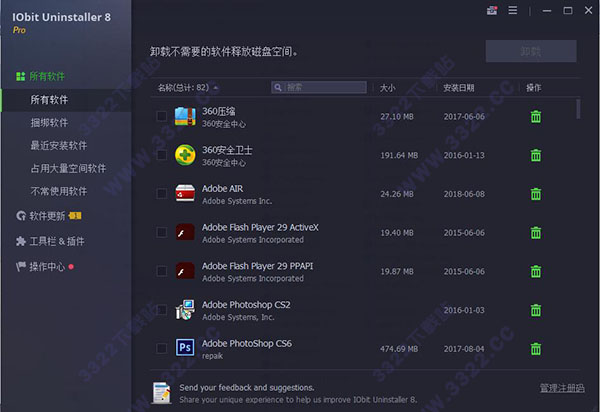Show 最近安装软件 list

[x=59, y=145]
